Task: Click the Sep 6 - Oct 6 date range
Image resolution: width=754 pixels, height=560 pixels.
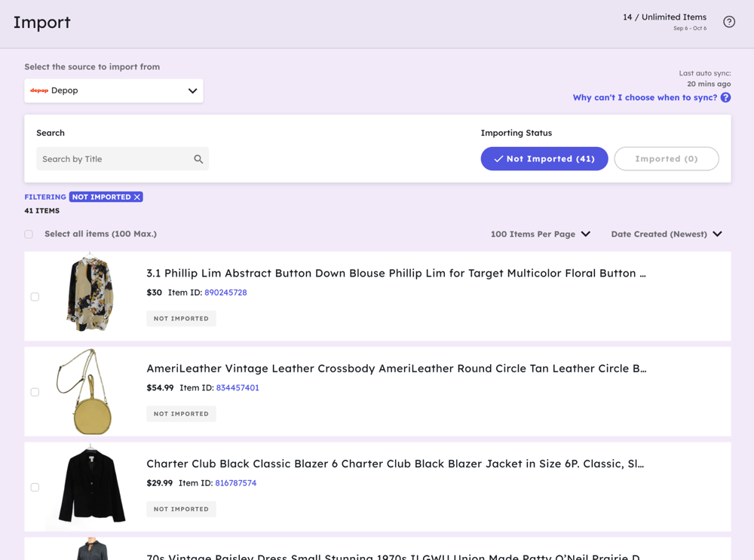Action: 690,29
